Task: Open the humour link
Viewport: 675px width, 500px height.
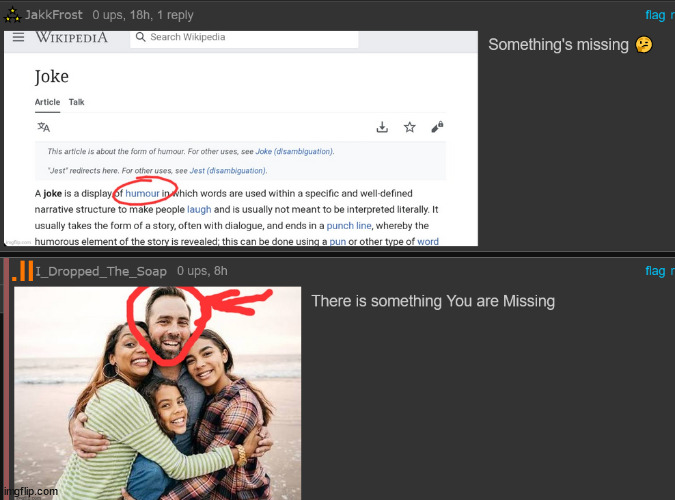Action: (x=142, y=193)
